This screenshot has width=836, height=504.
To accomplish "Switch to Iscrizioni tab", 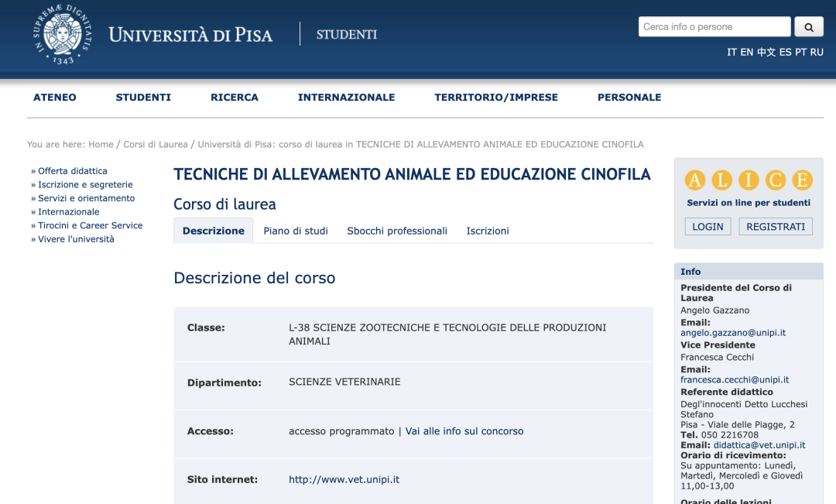I will point(488,231).
